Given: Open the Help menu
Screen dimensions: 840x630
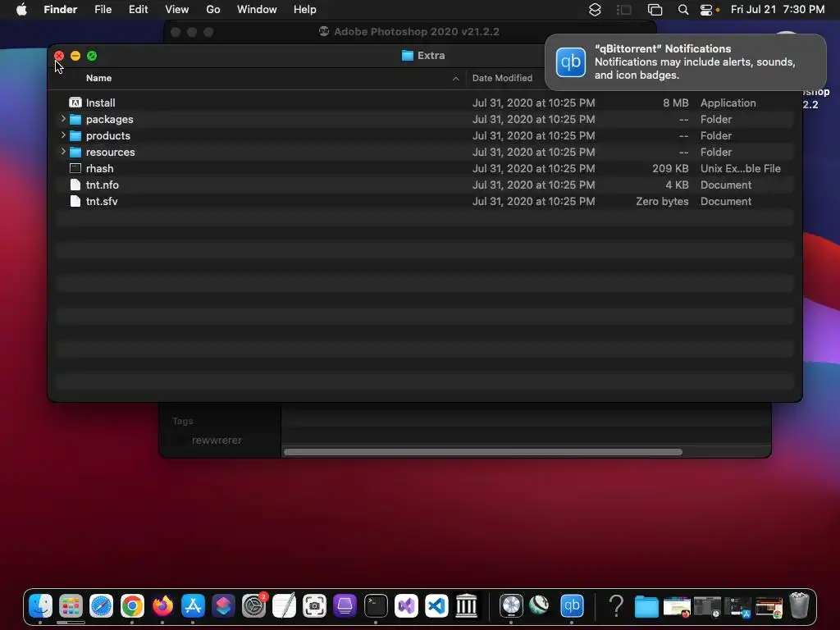Looking at the screenshot, I should click(305, 10).
